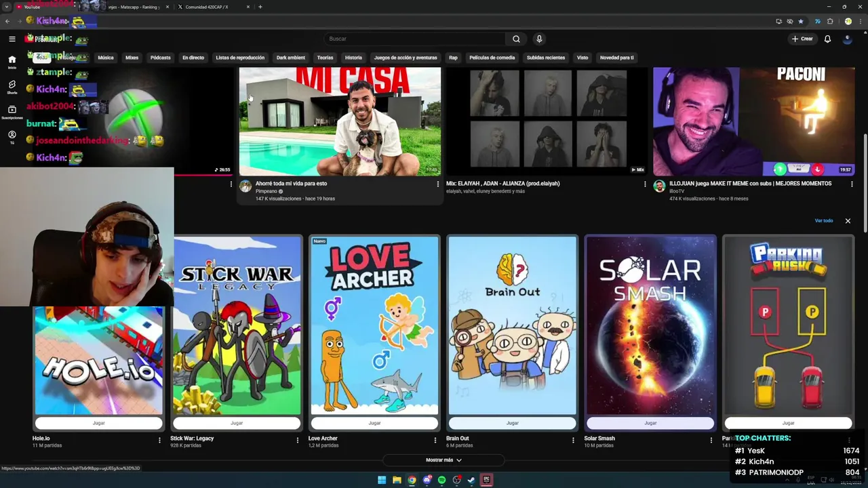Select the Novedad para ti chip
This screenshot has height=488, width=868.
(616, 58)
